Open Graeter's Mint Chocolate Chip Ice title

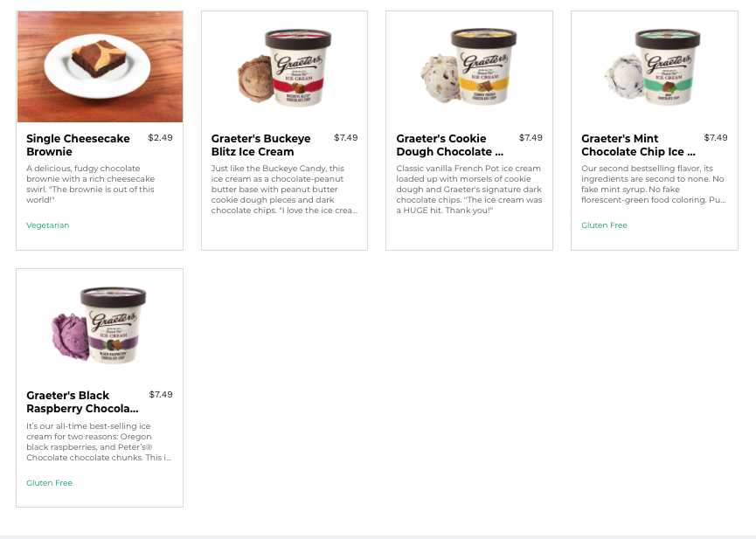click(x=638, y=145)
